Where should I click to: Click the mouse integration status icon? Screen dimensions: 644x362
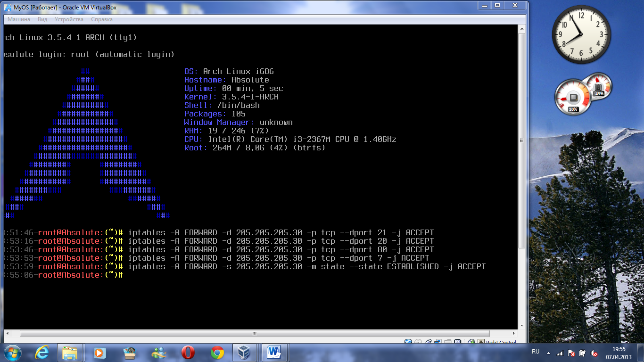pyautogui.click(x=471, y=342)
